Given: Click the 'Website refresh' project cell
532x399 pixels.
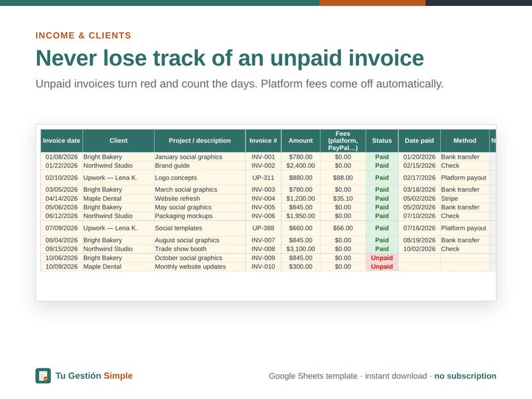Looking at the screenshot, I should click(x=200, y=199).
